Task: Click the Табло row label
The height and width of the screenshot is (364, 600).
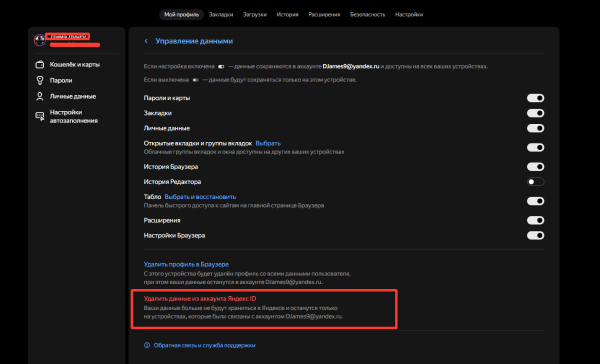Action: (152, 197)
